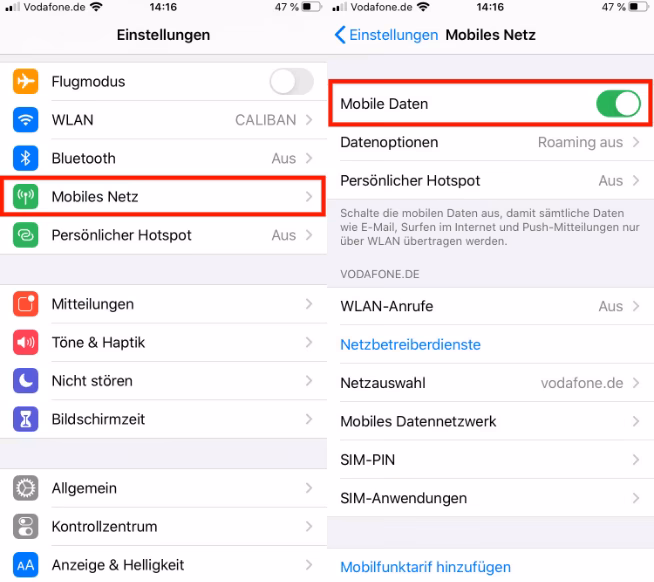The image size is (654, 582).
Task: Open the Allgemein settings row
Action: (x=164, y=488)
